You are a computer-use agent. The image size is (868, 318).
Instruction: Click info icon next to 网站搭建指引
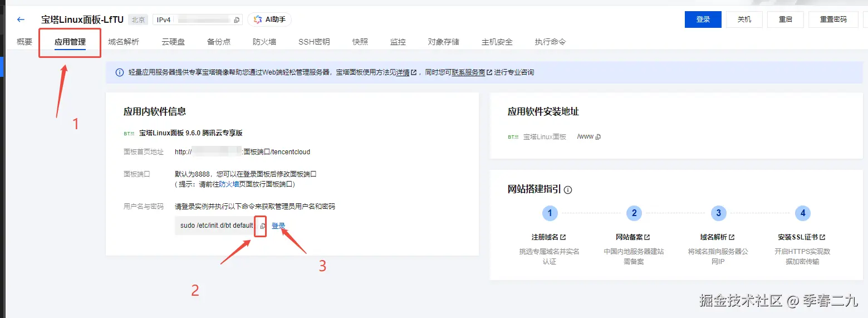click(568, 190)
